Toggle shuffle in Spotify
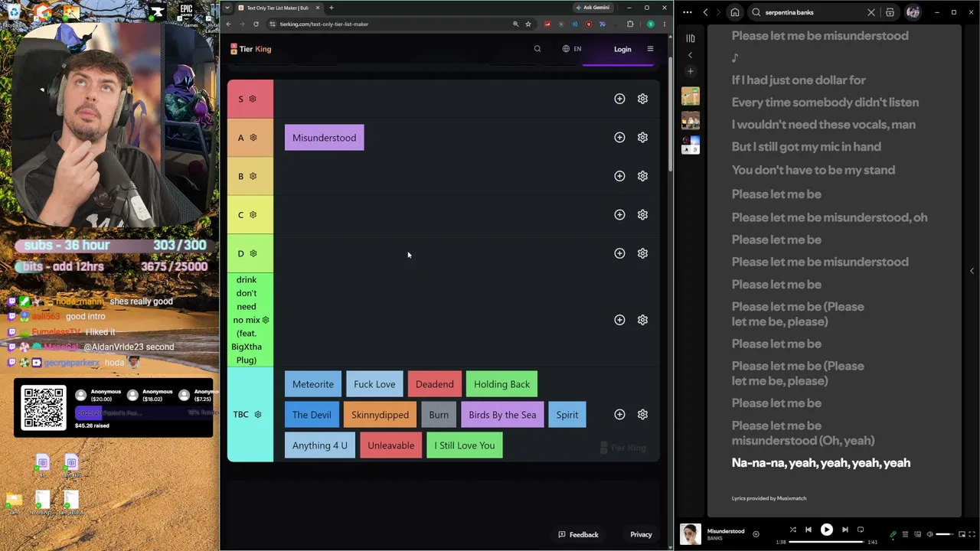980x551 pixels. click(x=793, y=530)
